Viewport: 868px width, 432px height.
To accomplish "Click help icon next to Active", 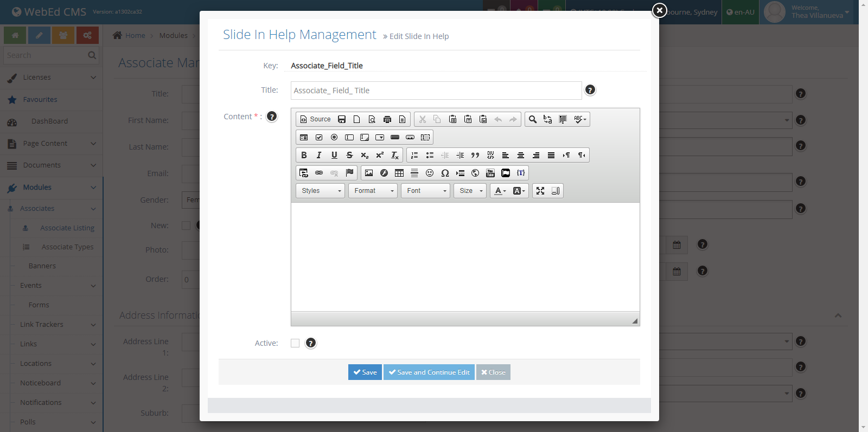I will point(310,343).
